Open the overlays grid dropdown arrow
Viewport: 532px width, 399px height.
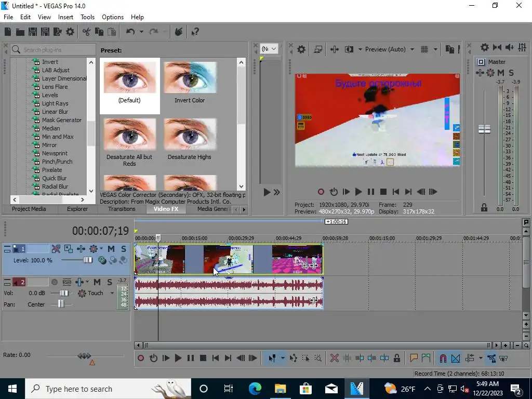[x=435, y=49]
